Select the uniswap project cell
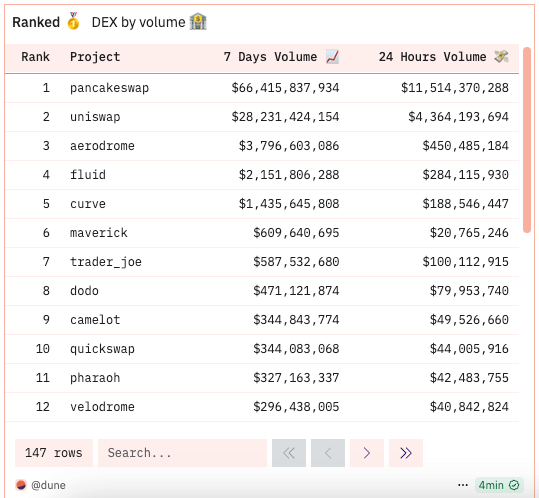Screen dimensions: 539x498 click(x=95, y=117)
